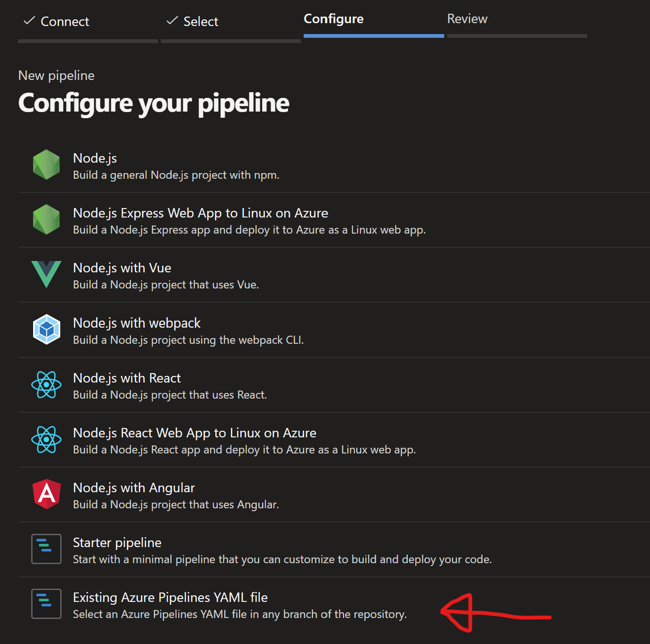Click the Node.js Express Web App icon
The height and width of the screenshot is (644, 650).
tap(46, 219)
